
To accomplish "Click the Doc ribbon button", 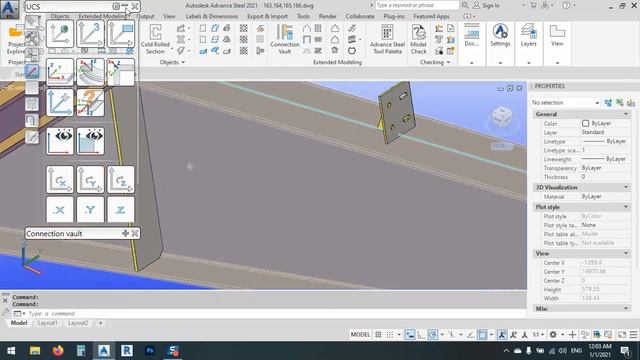I will click(x=471, y=36).
